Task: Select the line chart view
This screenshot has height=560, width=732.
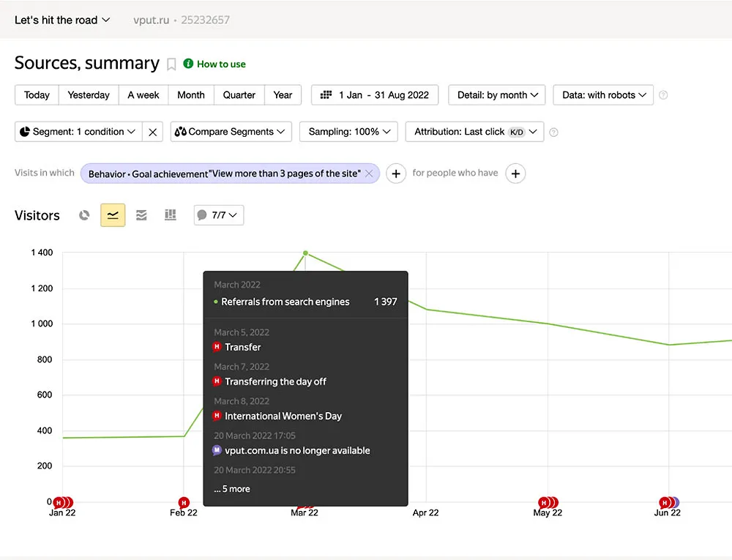Action: pos(113,215)
